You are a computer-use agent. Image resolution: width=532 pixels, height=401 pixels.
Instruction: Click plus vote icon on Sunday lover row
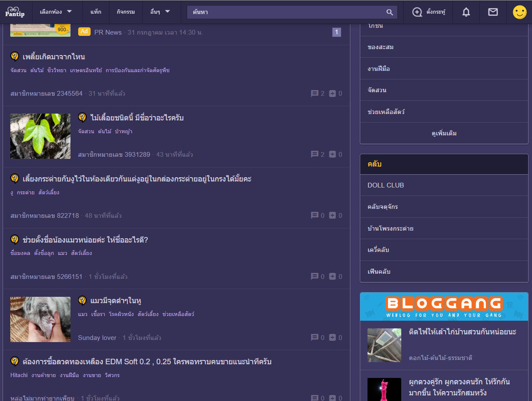[x=332, y=338]
